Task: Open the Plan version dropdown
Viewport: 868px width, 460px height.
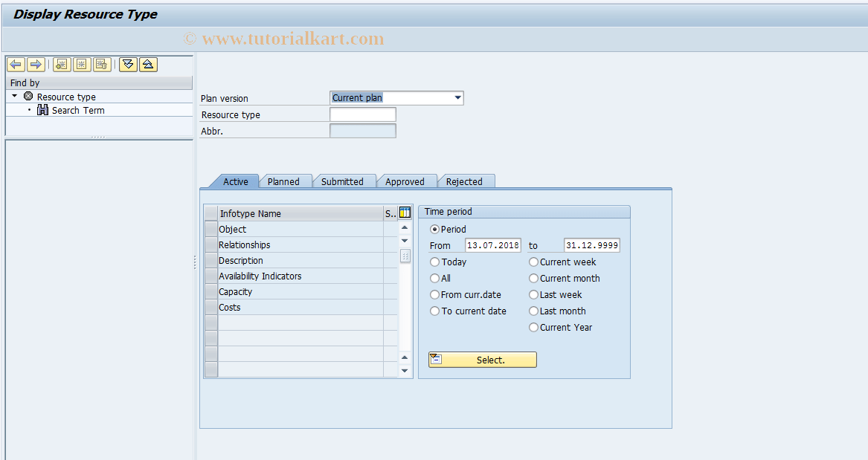Action: coord(456,97)
